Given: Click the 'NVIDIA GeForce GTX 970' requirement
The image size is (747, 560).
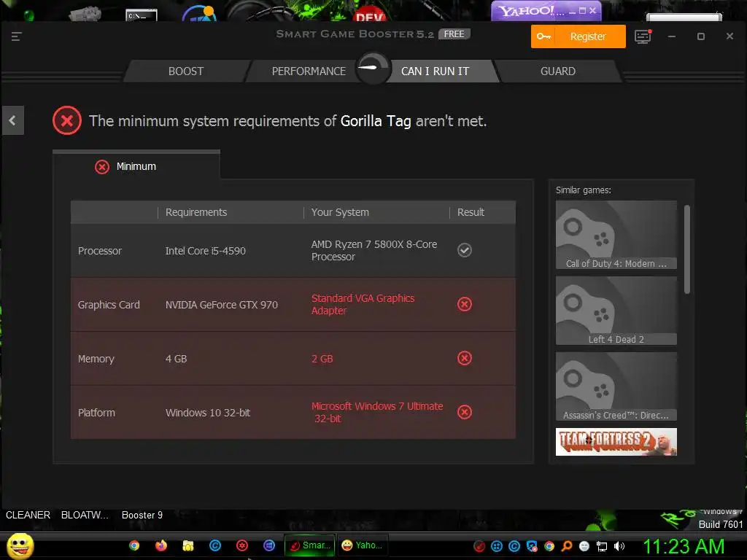Looking at the screenshot, I should [222, 305].
